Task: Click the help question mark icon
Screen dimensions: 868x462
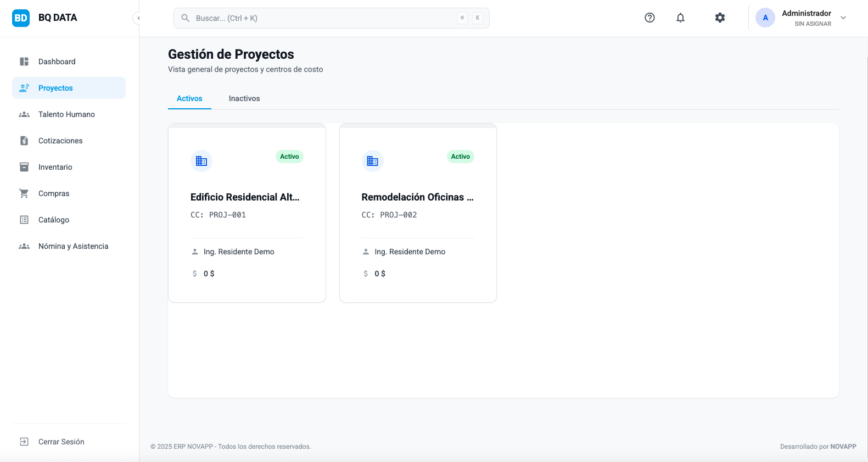Action: (649, 18)
